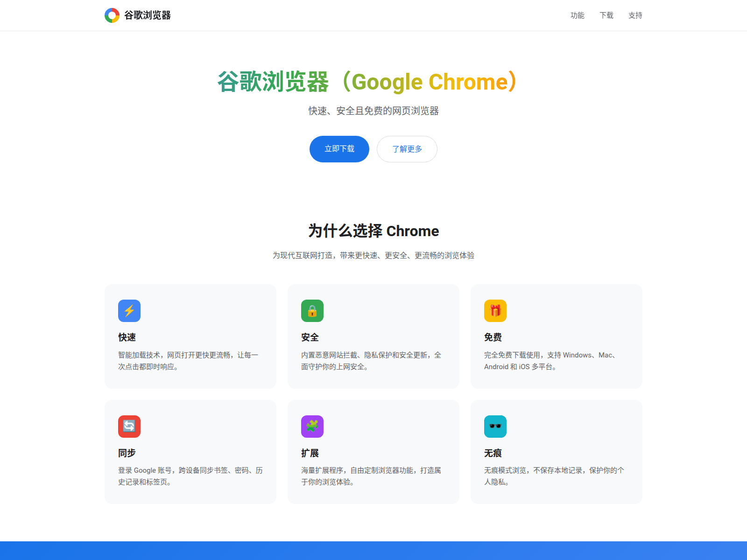Click the 谷歌浏览器 brand name in header
Viewport: 747px width, 560px height.
pos(148,15)
